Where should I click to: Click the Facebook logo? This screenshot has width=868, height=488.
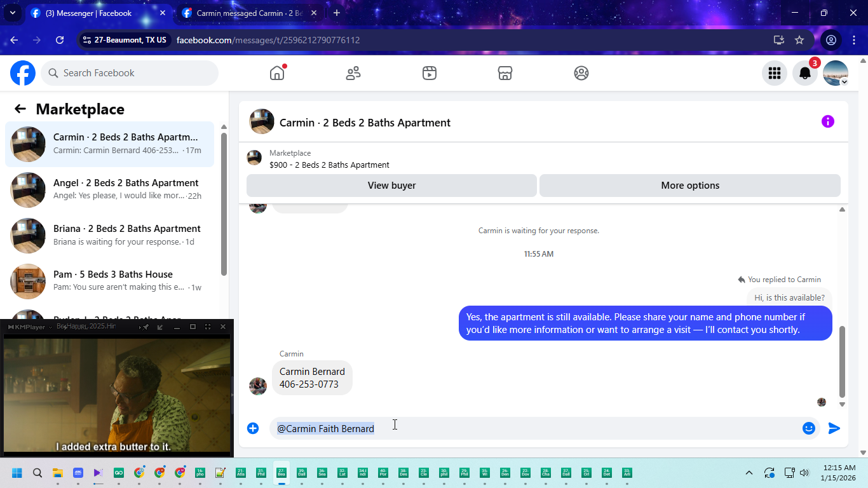tap(23, 73)
